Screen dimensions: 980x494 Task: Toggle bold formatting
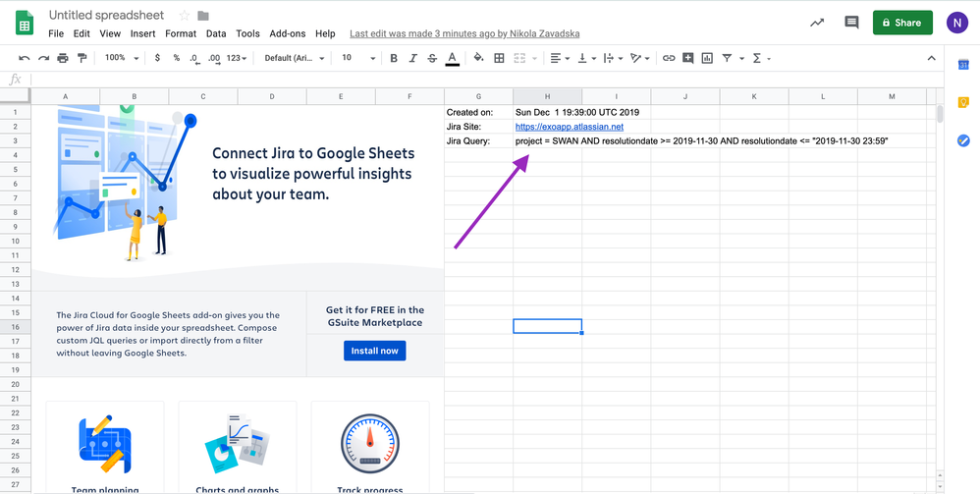tap(394, 58)
